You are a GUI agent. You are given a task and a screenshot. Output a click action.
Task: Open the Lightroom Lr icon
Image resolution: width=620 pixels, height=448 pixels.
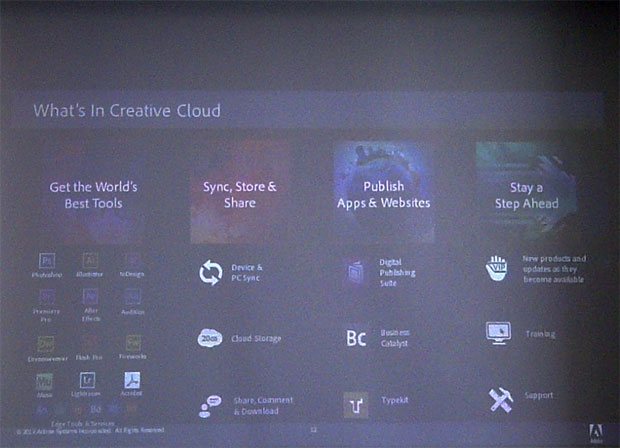[88, 381]
